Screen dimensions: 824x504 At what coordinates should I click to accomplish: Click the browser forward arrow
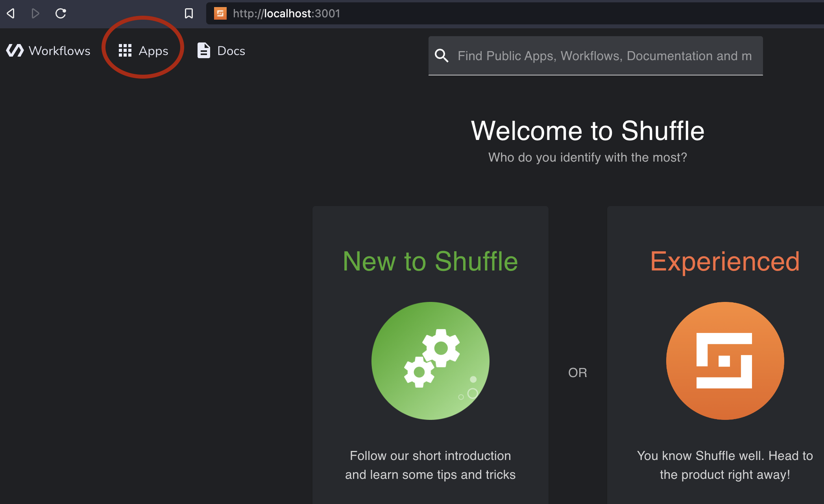point(35,14)
